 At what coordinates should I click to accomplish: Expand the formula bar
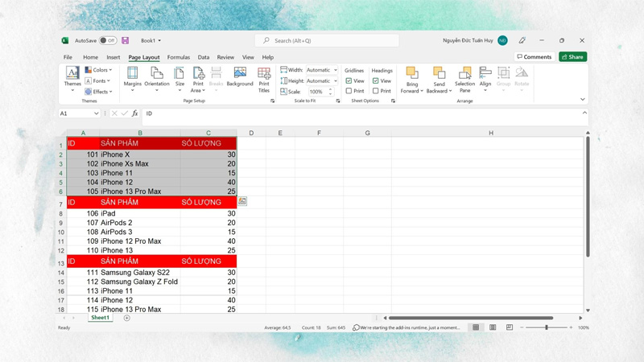[584, 113]
